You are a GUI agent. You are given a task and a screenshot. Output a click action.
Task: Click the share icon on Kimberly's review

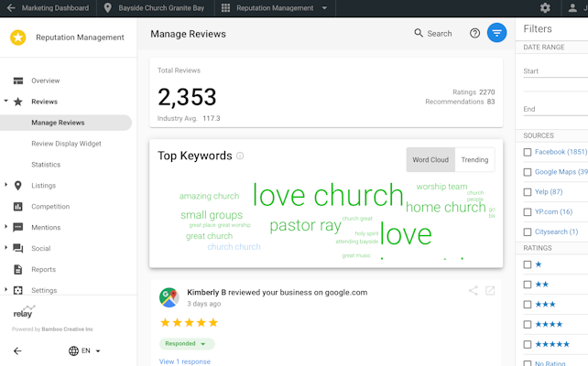(474, 291)
